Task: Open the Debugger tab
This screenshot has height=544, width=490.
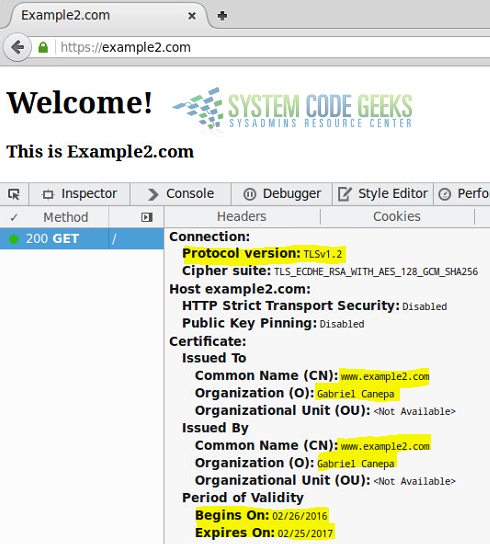Action: pyautogui.click(x=282, y=194)
